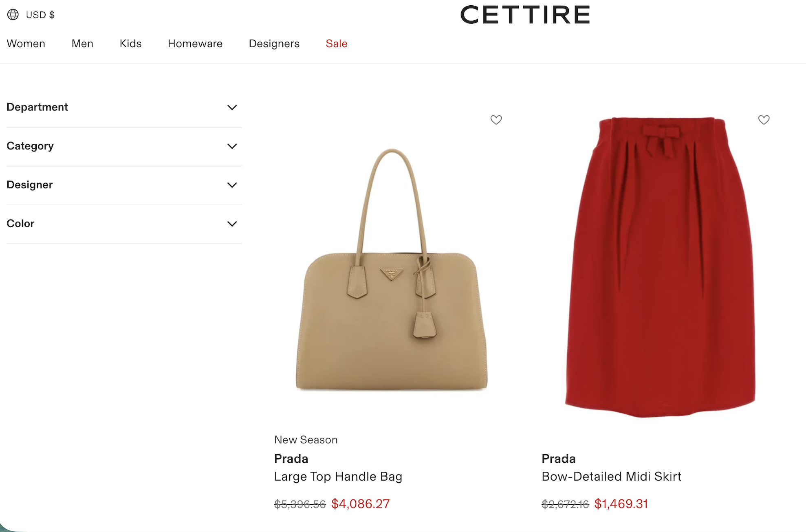
Task: Open the USD $ currency selector
Action: [40, 15]
